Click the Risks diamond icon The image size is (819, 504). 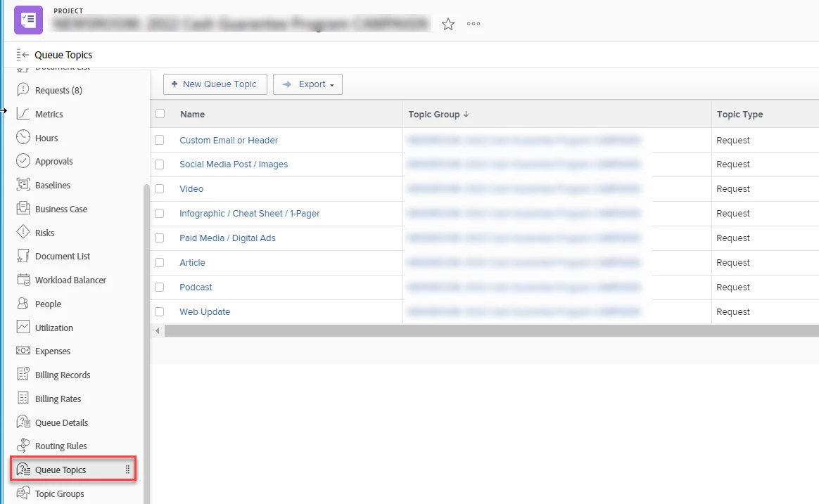23,232
